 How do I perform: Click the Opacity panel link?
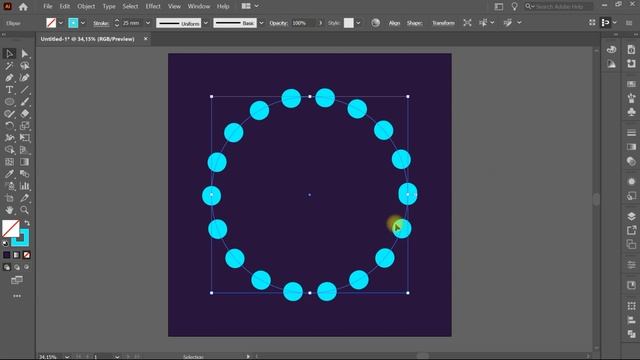[278, 23]
